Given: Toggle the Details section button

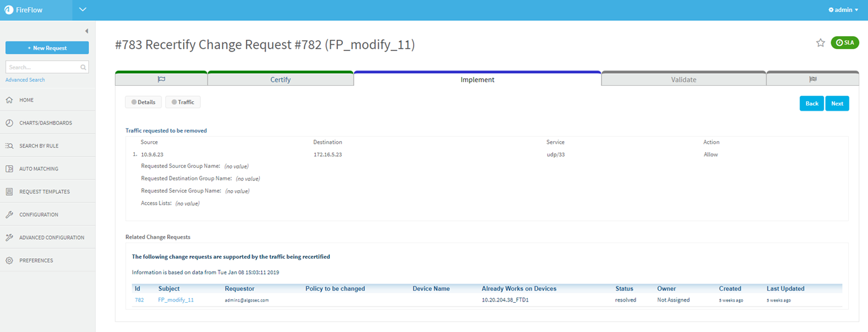Looking at the screenshot, I should [x=143, y=102].
